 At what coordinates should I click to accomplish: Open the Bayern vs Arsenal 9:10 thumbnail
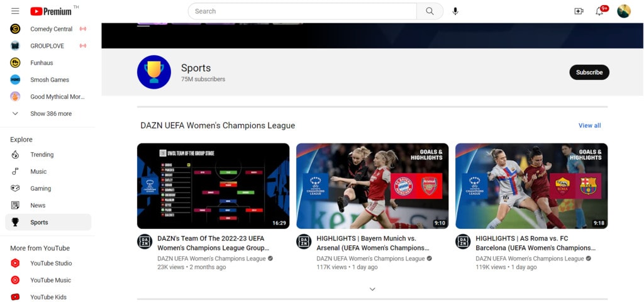click(372, 186)
